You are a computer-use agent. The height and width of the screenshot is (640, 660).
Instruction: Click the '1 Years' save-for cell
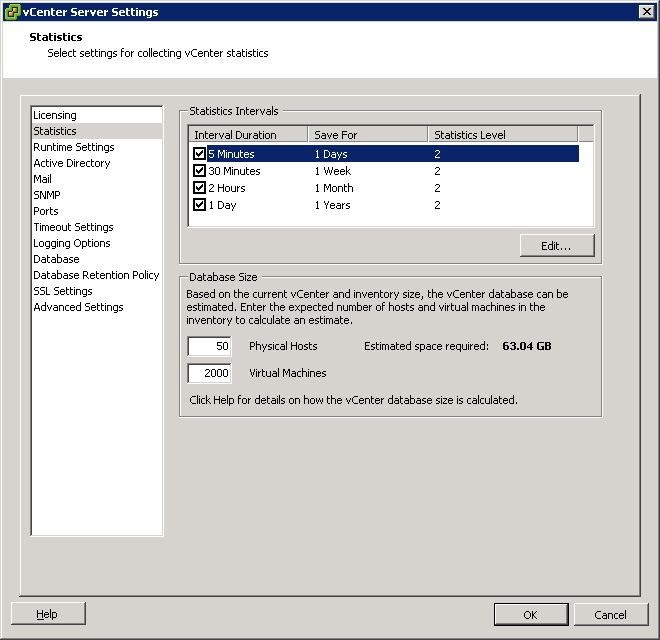click(333, 205)
